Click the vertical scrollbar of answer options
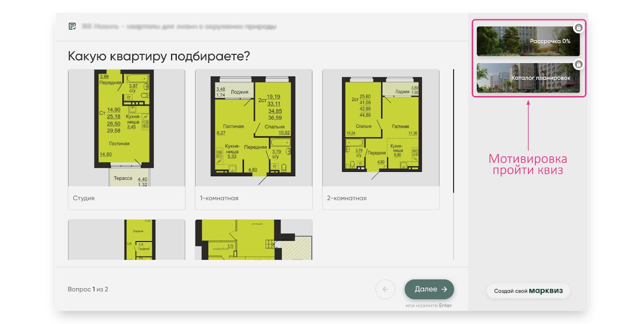This screenshot has width=644, height=324. tap(454, 131)
